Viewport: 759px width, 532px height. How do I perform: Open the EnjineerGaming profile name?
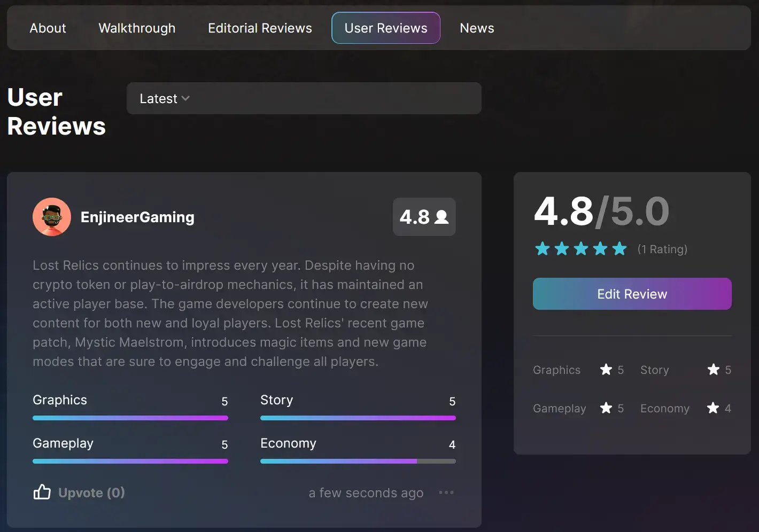(137, 217)
